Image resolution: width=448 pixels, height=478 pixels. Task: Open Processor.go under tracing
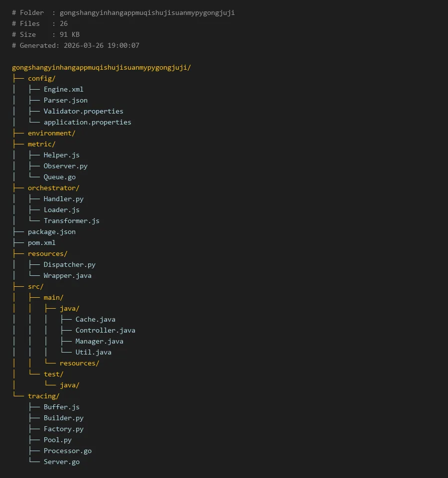(x=67, y=451)
